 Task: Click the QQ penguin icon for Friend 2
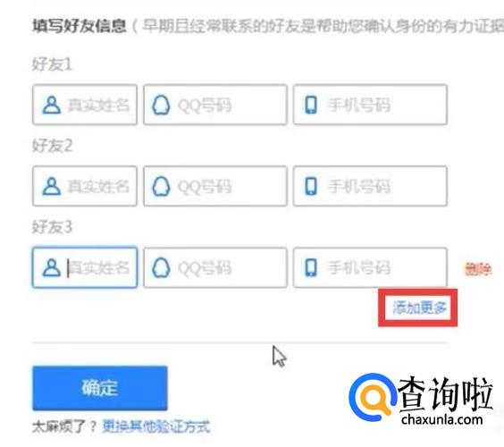[161, 186]
